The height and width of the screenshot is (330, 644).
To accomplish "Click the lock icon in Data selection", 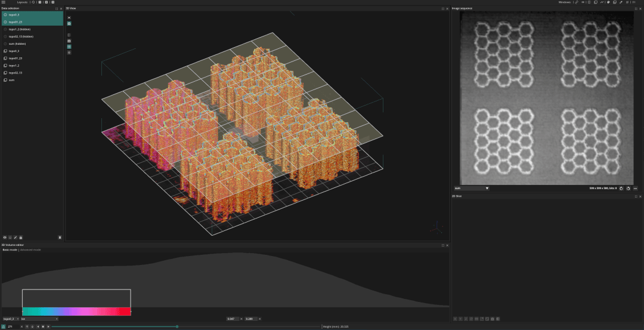I will [21, 238].
